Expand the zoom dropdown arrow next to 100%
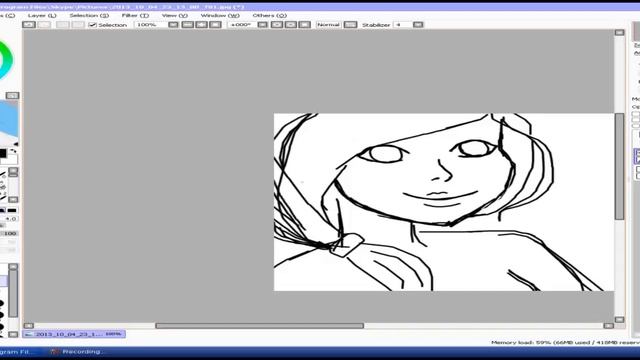Screen dimensions: 640x360 173,25
